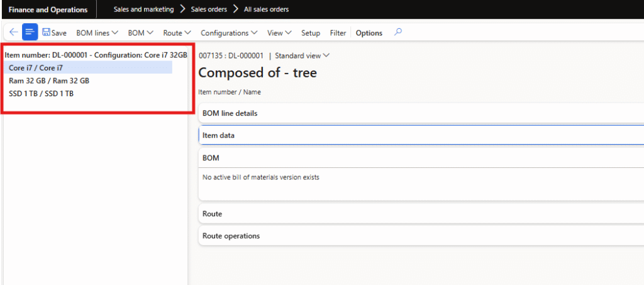Click the Save disk icon
Image resolution: width=644 pixels, height=285 pixels.
(47, 33)
